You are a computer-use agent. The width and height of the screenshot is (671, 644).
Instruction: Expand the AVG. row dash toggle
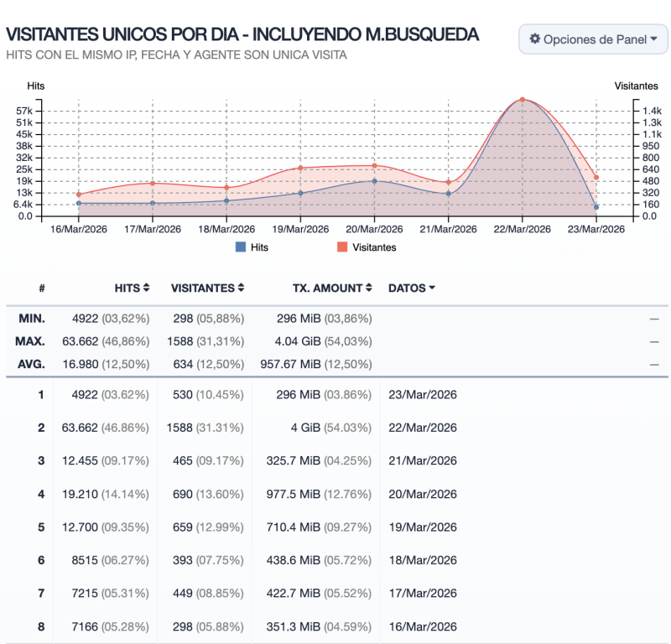(654, 365)
